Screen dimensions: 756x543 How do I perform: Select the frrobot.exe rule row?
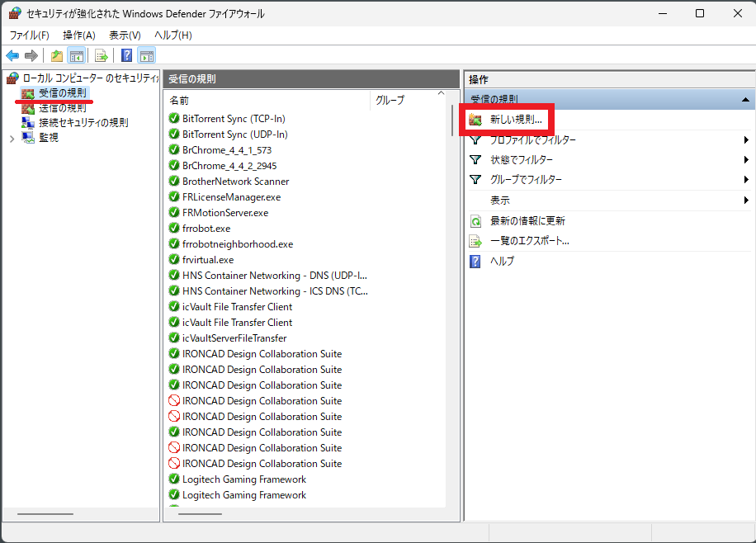206,229
